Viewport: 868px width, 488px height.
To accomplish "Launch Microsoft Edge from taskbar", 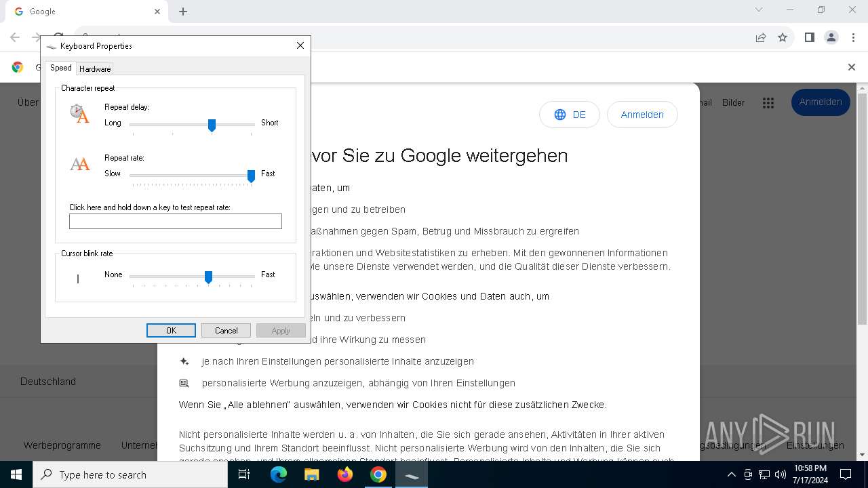I will [279, 474].
